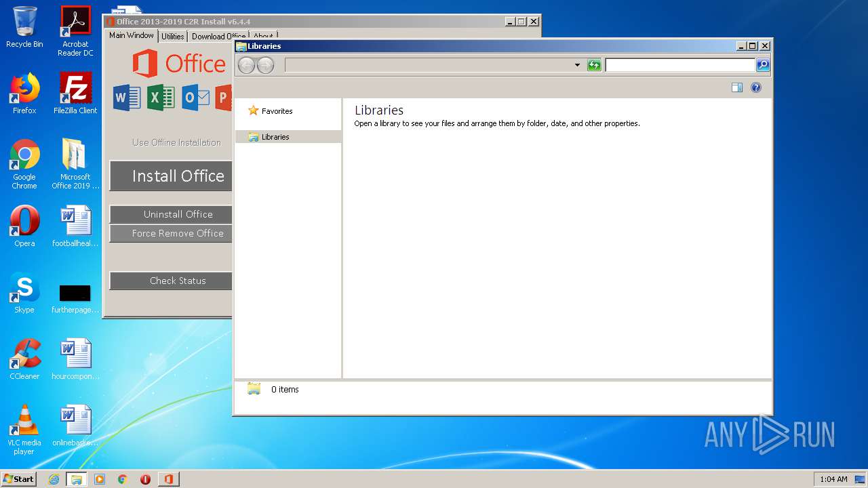Click Chrome icon in the taskbar
Screen dimensions: 868x488
pos(123,479)
